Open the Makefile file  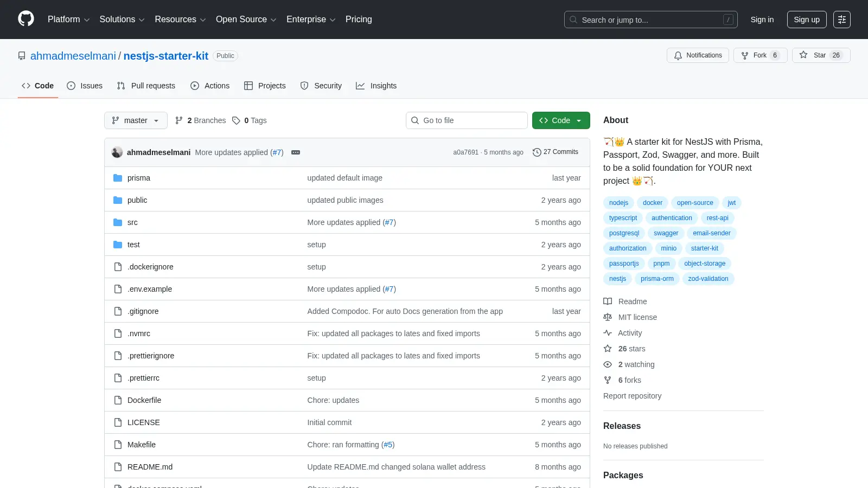[x=142, y=445]
